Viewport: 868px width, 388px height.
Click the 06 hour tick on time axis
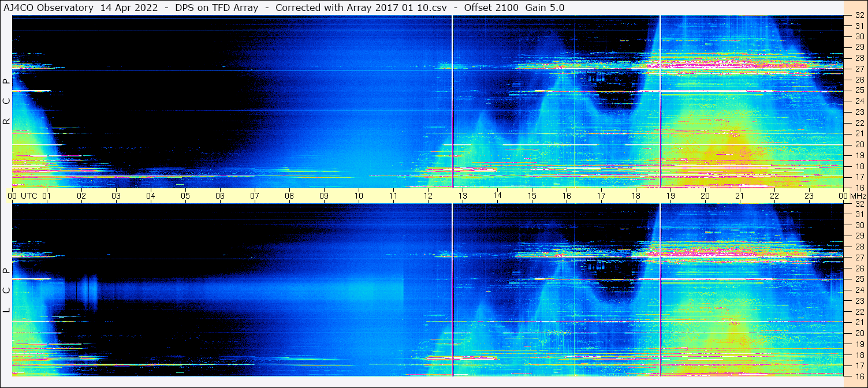tap(220, 196)
